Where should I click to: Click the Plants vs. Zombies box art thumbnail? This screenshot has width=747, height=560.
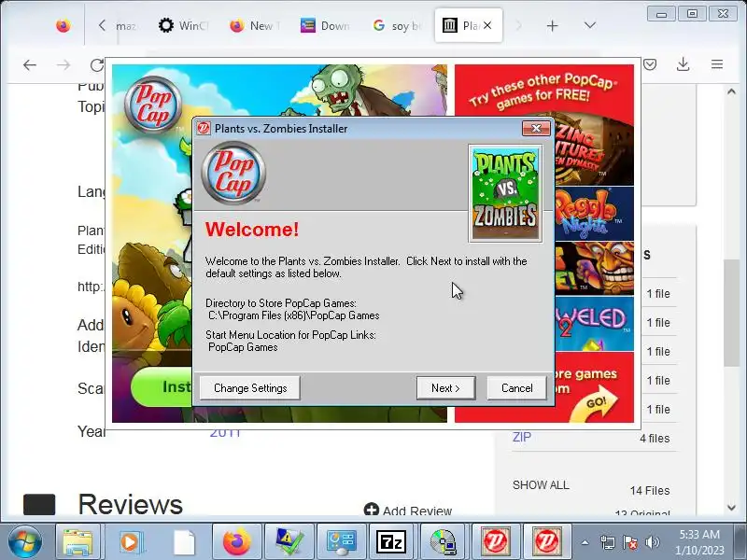[505, 194]
